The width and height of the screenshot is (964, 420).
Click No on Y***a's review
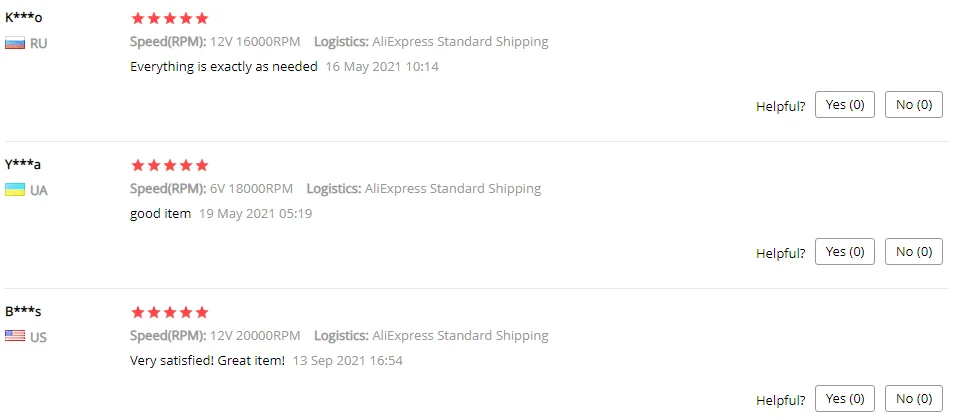pos(913,252)
